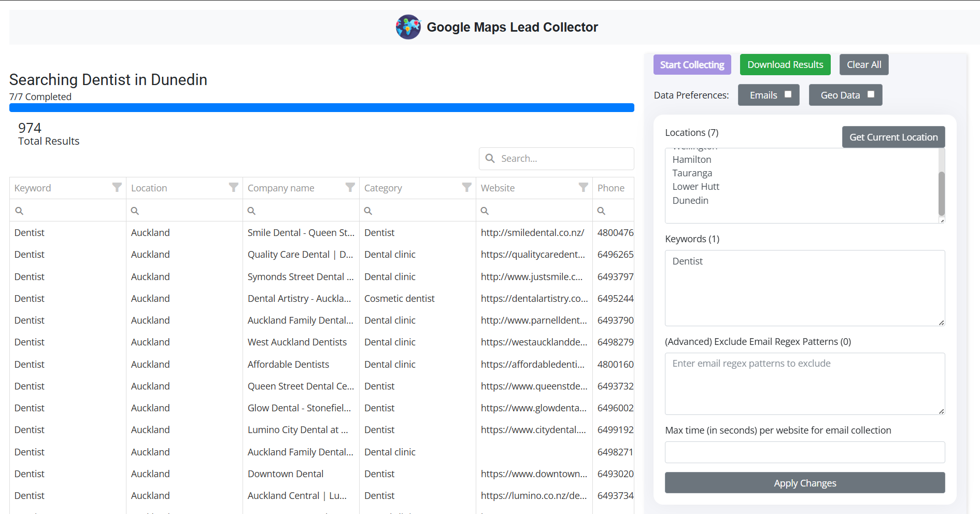The width and height of the screenshot is (980, 514).
Task: Open the Company name column filter icon
Action: pos(350,187)
